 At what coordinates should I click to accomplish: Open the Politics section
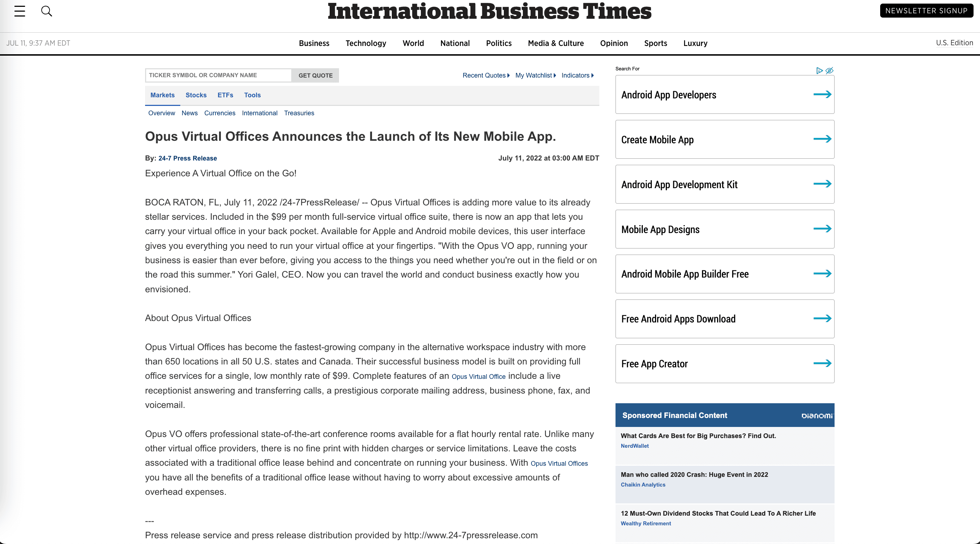coord(498,43)
